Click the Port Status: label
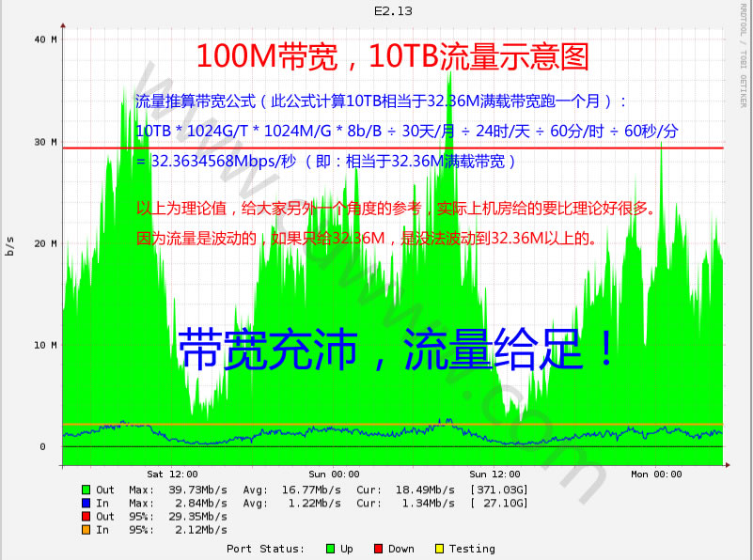Screen dimensions: 753x560 (x=265, y=549)
